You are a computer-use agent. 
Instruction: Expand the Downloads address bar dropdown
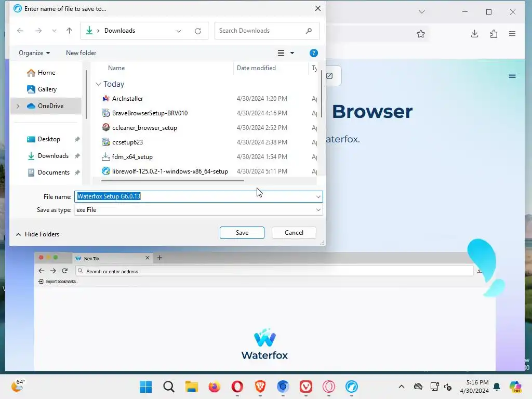tap(179, 31)
